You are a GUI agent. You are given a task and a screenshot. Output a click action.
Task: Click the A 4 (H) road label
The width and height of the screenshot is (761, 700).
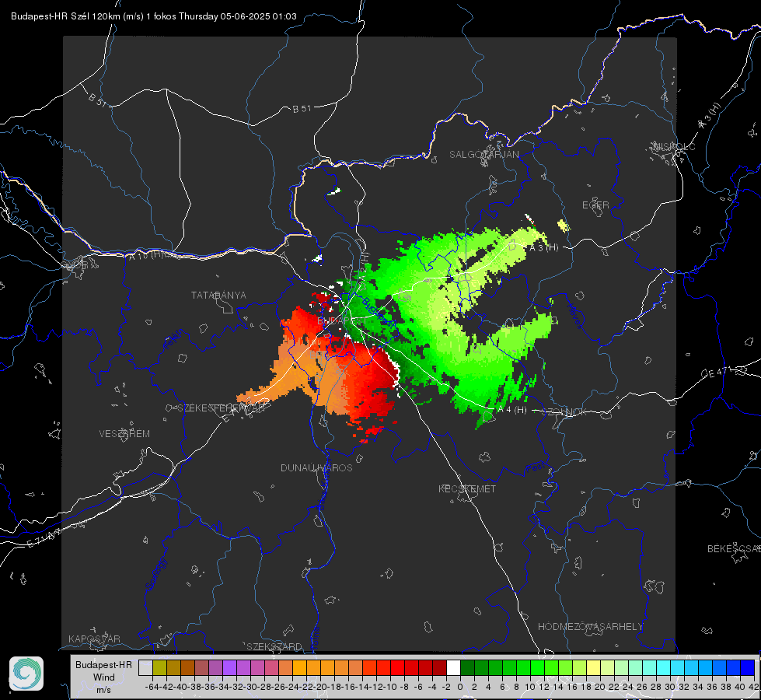pos(512,410)
